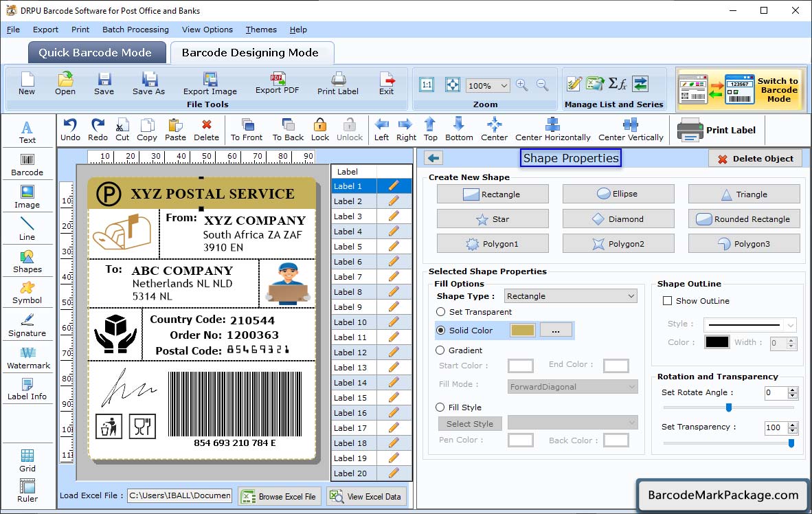
Task: Exit using the File Tools Exit icon
Action: 386,84
